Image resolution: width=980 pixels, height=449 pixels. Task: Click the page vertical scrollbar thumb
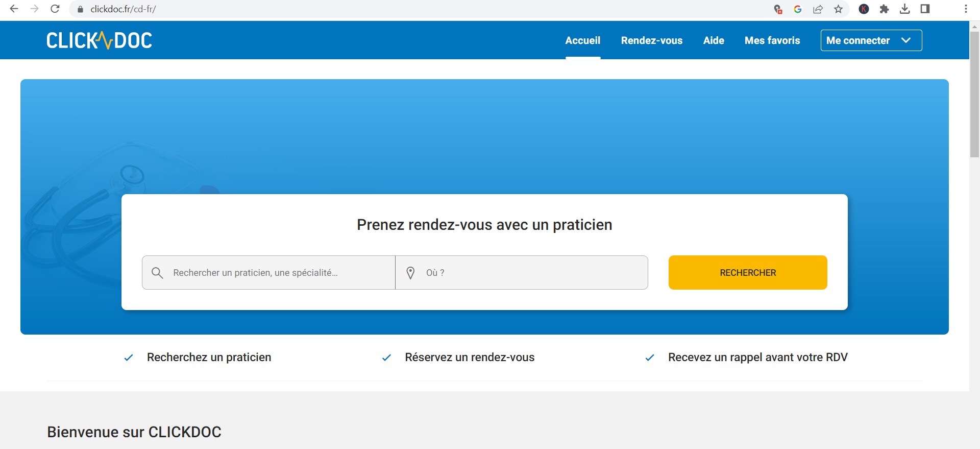tap(974, 94)
